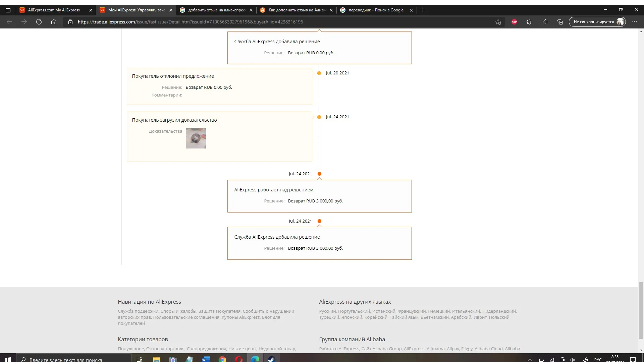Open a new browser tab

(x=423, y=10)
